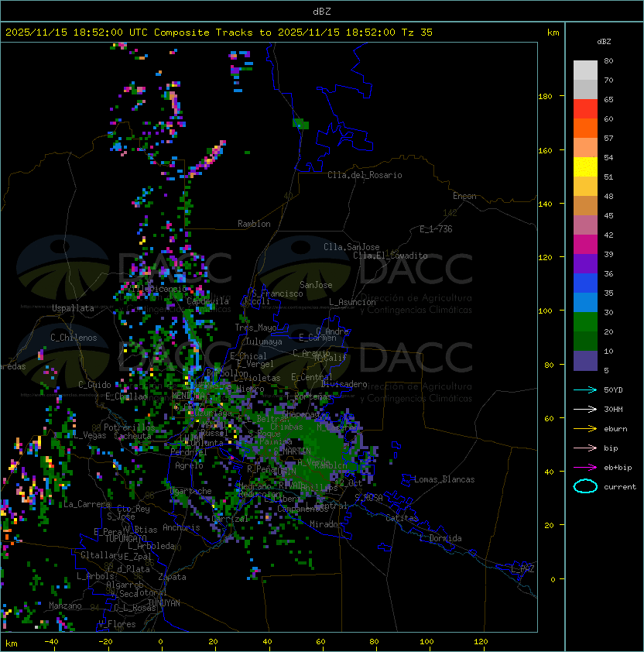The width and height of the screenshot is (644, 652).
Task: Click the 'L_Asuncion' map label
Action: pos(352,302)
